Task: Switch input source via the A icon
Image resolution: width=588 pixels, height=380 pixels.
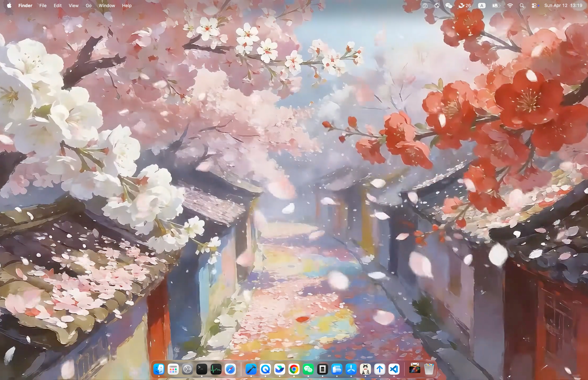Action: click(482, 5)
